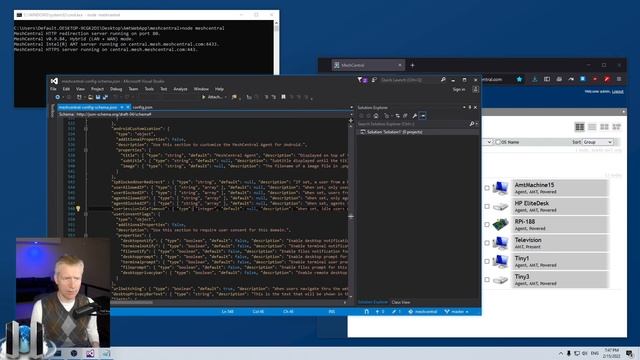Image resolution: width=640 pixels, height=360 pixels.
Task: Focus the Search Solution Explorer field
Action: click(x=413, y=124)
